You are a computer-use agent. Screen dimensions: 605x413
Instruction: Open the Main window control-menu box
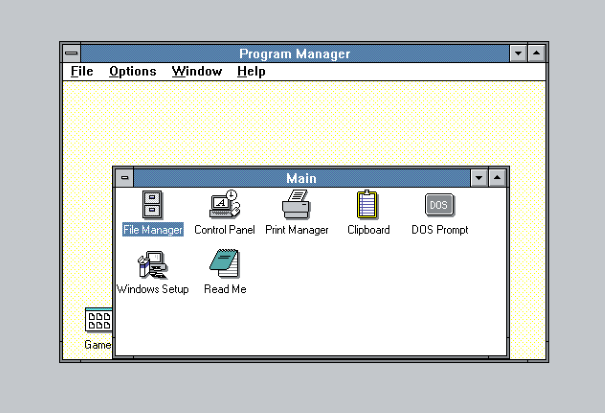124,178
